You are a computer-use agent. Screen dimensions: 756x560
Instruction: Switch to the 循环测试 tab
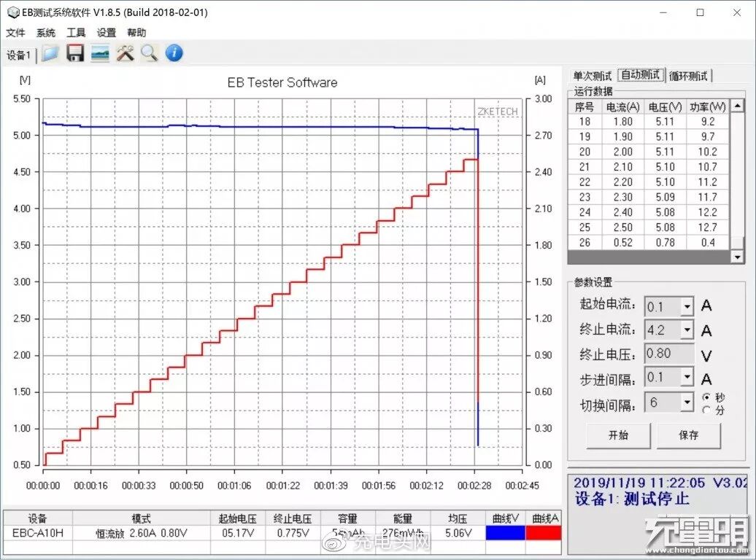[689, 76]
